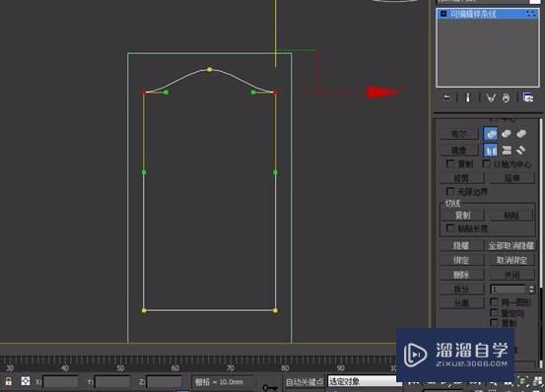Click the divide count spinner arrows
The image size is (545, 392).
pyautogui.click(x=531, y=289)
